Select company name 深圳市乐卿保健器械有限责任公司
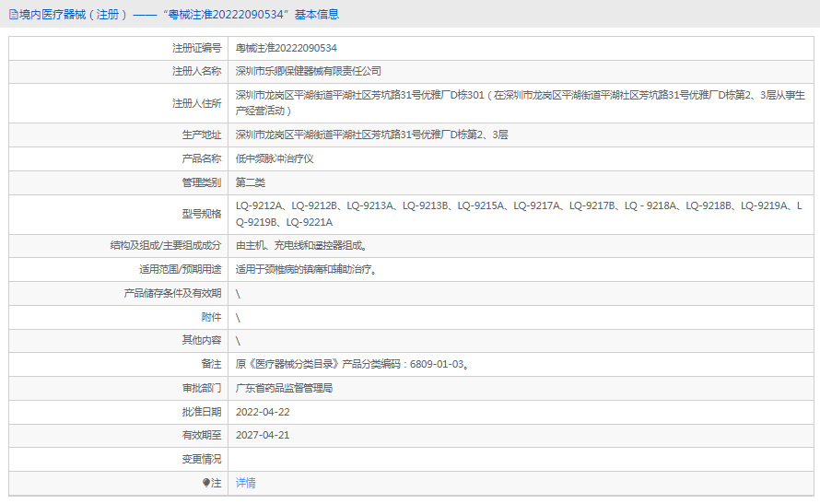The image size is (820, 504). point(308,71)
